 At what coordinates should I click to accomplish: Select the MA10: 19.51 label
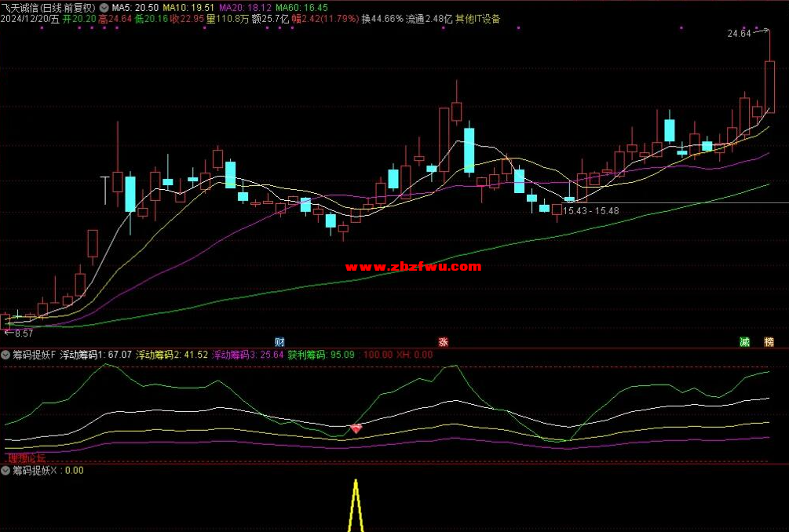click(188, 8)
